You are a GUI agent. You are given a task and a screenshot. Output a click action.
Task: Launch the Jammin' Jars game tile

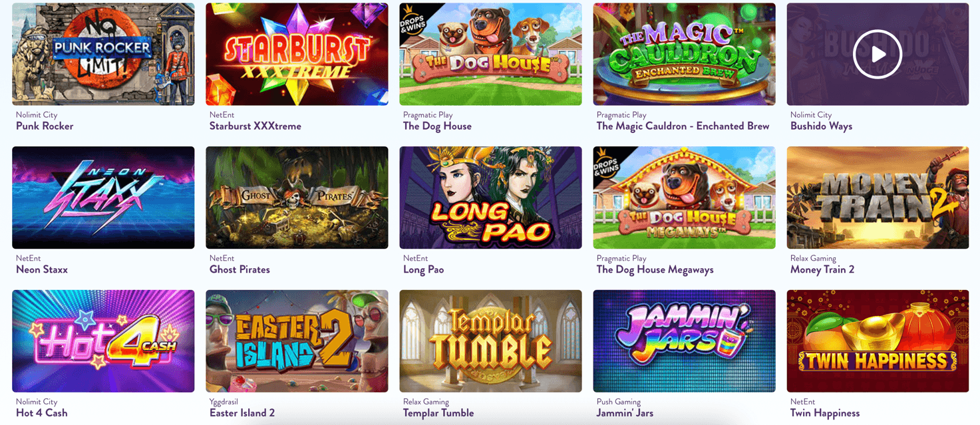[x=684, y=341]
